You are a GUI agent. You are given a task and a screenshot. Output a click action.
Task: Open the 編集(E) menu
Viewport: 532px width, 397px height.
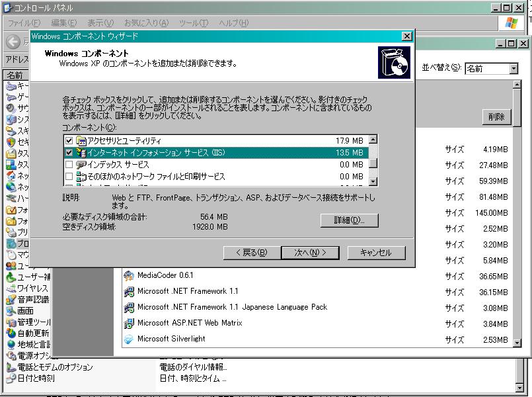pyautogui.click(x=63, y=22)
